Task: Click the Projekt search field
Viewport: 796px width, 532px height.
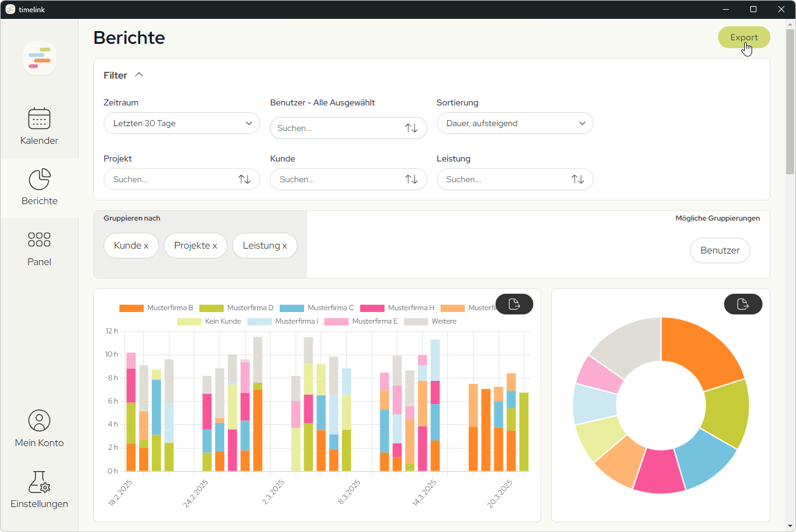Action: coord(171,180)
